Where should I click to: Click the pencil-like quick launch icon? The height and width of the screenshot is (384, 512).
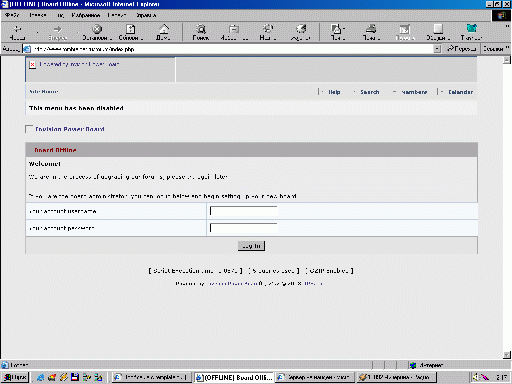coord(63,377)
